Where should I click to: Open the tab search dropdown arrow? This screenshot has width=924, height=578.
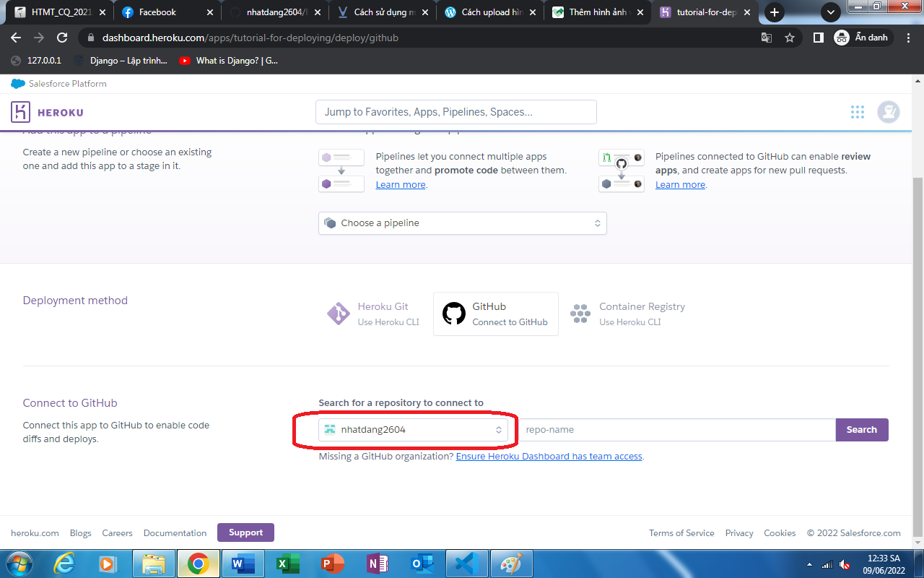point(832,12)
